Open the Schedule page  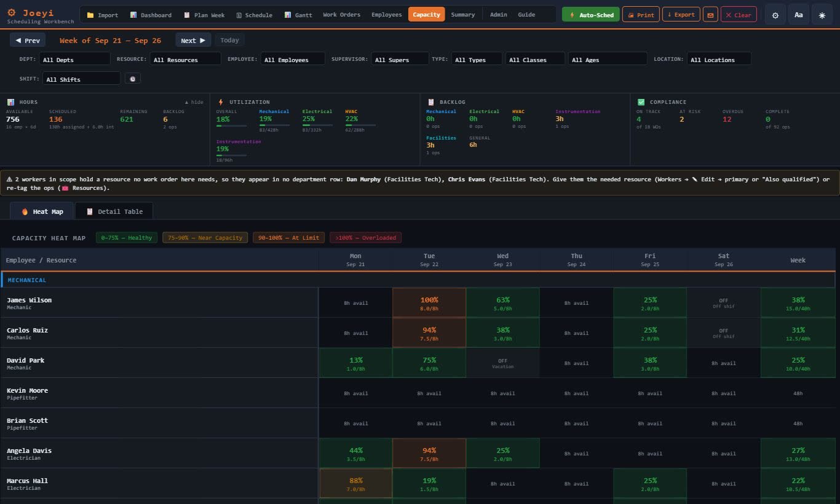point(255,15)
